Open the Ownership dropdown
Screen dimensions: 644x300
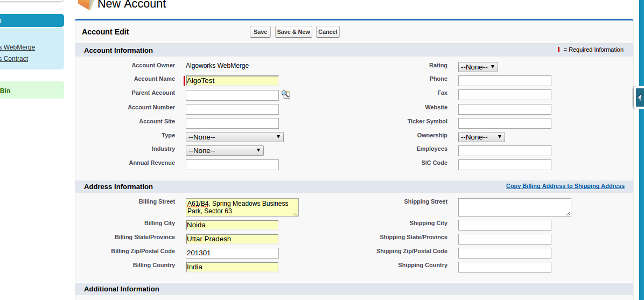point(481,137)
